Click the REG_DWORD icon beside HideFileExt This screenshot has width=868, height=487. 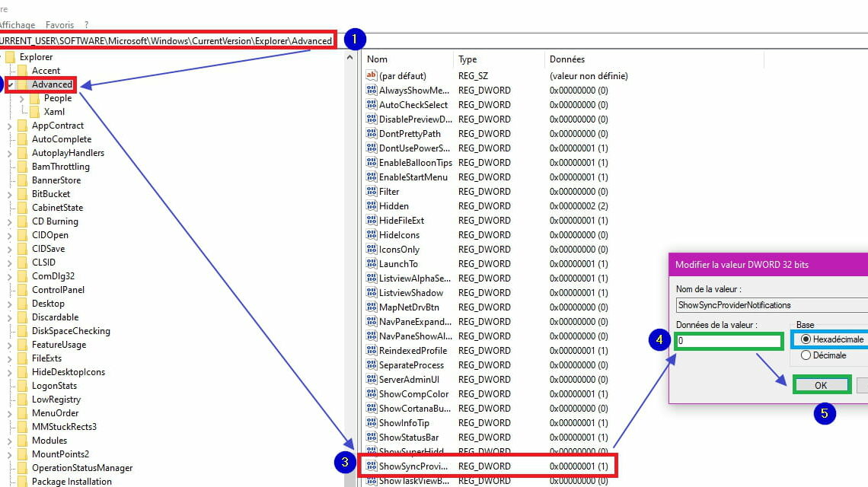(x=371, y=220)
